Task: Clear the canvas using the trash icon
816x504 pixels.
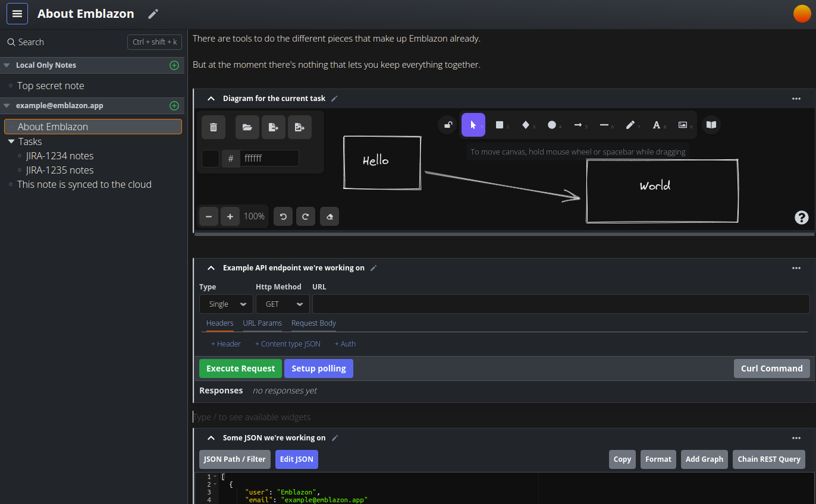Action: [x=214, y=127]
